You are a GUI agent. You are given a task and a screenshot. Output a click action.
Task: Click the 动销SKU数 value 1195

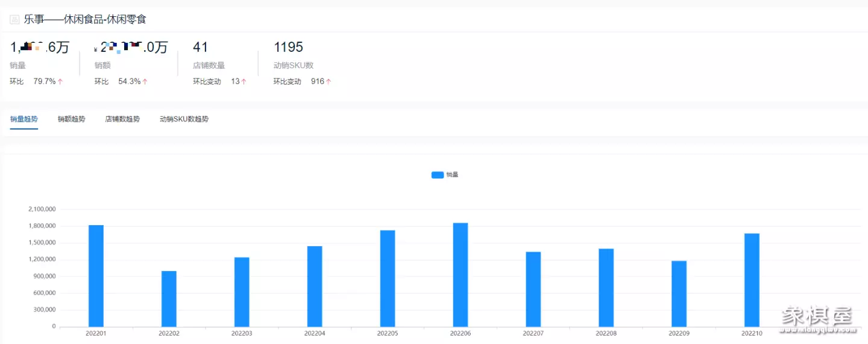coord(288,47)
